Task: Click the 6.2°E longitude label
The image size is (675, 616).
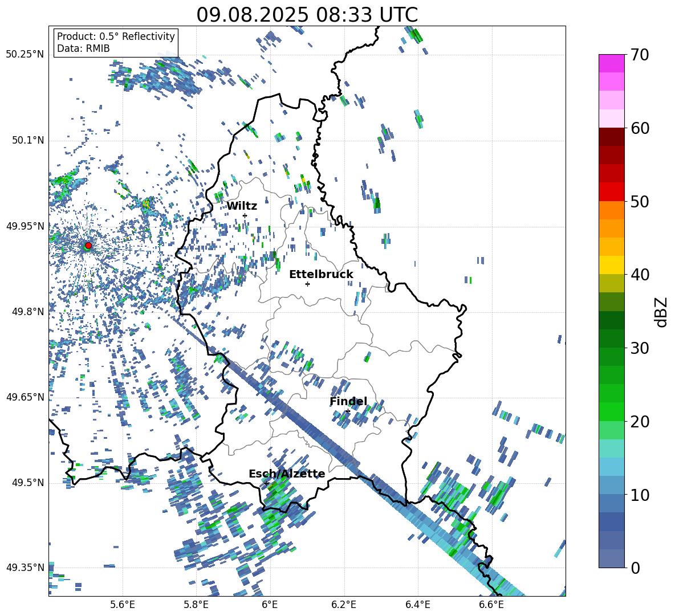Action: 344,605
